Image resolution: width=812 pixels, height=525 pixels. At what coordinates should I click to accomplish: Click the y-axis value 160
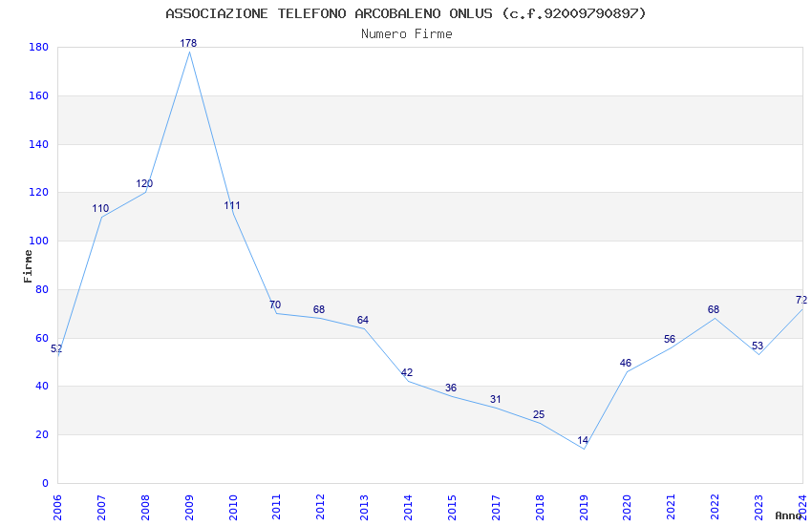click(38, 95)
